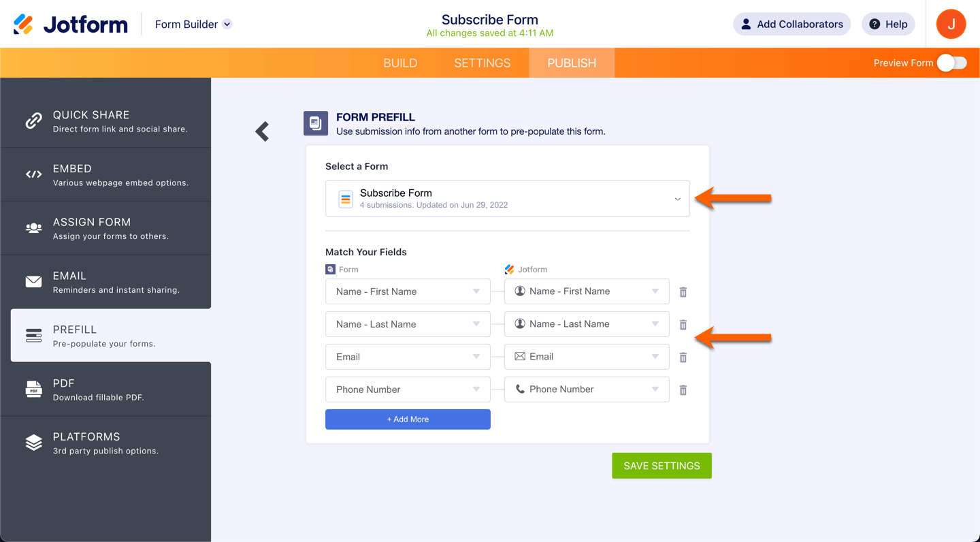This screenshot has width=980, height=542.
Task: Switch to the BUILD tab
Action: coord(400,63)
